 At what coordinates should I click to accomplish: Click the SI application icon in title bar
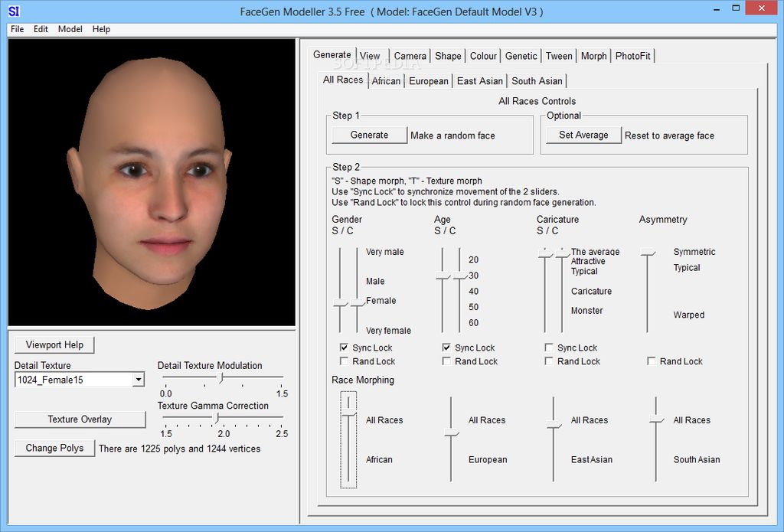pyautogui.click(x=13, y=11)
